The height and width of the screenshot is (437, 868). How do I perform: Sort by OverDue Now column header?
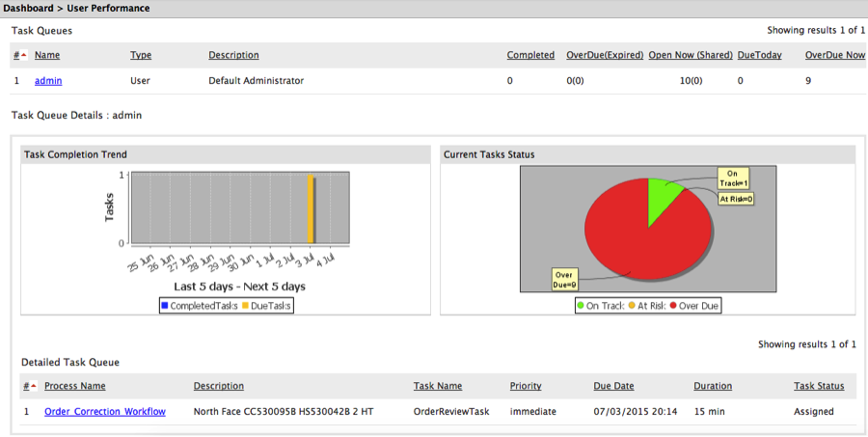[834, 55]
